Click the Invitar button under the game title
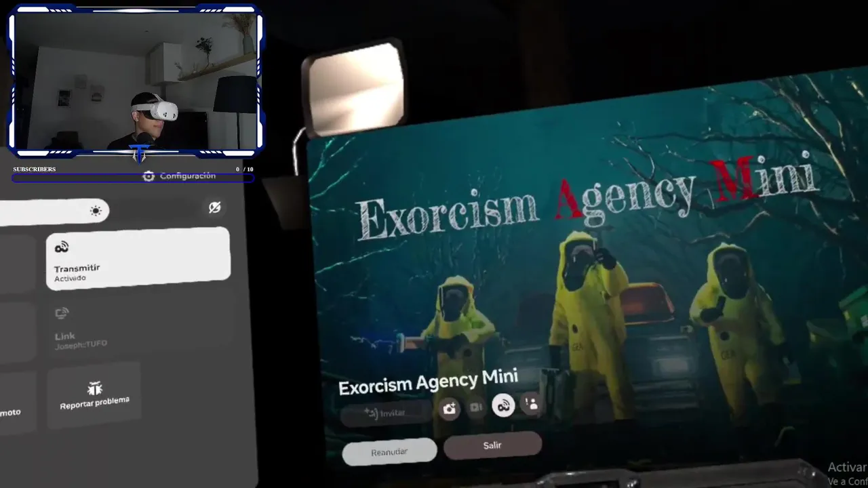 coord(386,413)
